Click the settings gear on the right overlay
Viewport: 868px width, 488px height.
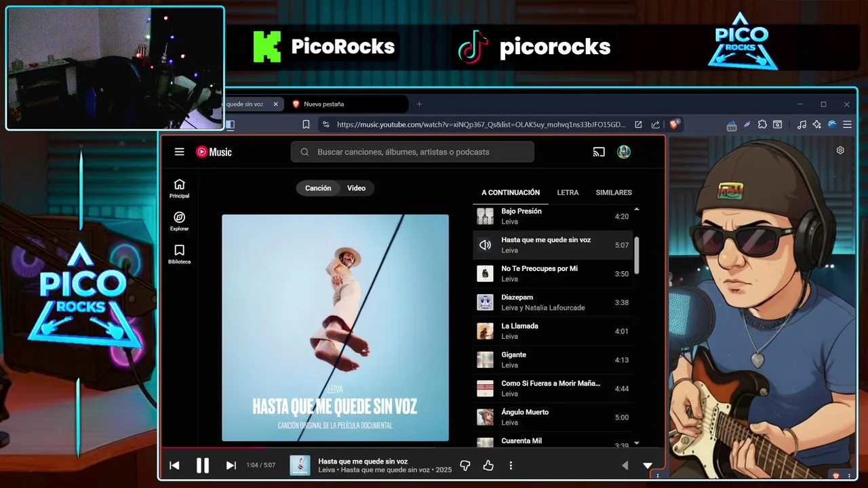(x=840, y=150)
